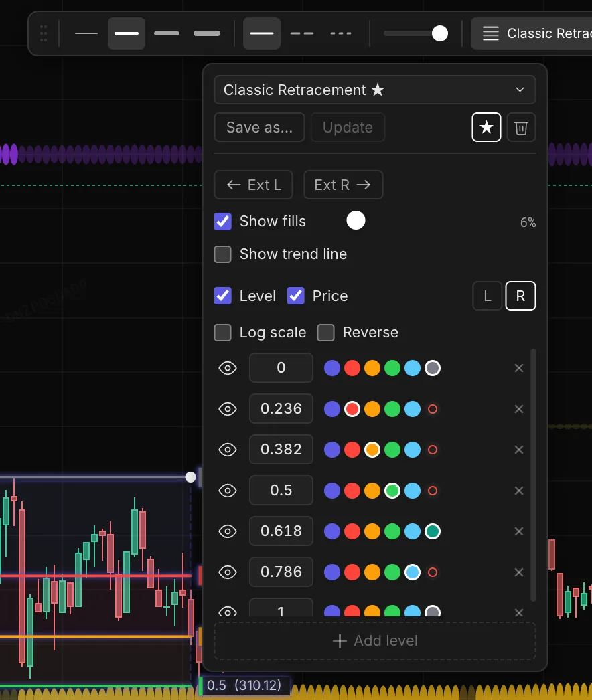Click the levels list scrollbar
Viewport: 592px width, 700px height.
[532, 475]
